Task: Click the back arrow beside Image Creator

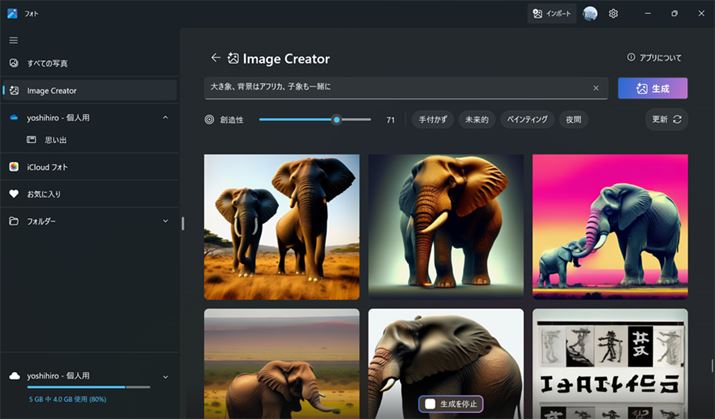Action: [215, 58]
